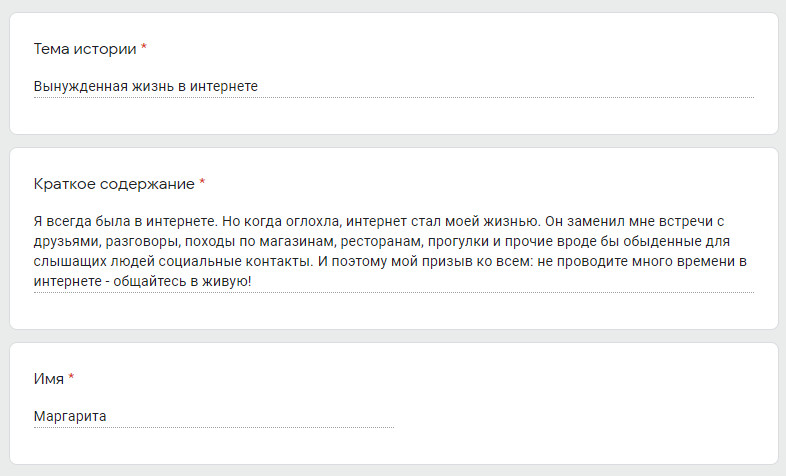Click the "Краткое содержание" question label
The height and width of the screenshot is (476, 786).
(x=114, y=184)
